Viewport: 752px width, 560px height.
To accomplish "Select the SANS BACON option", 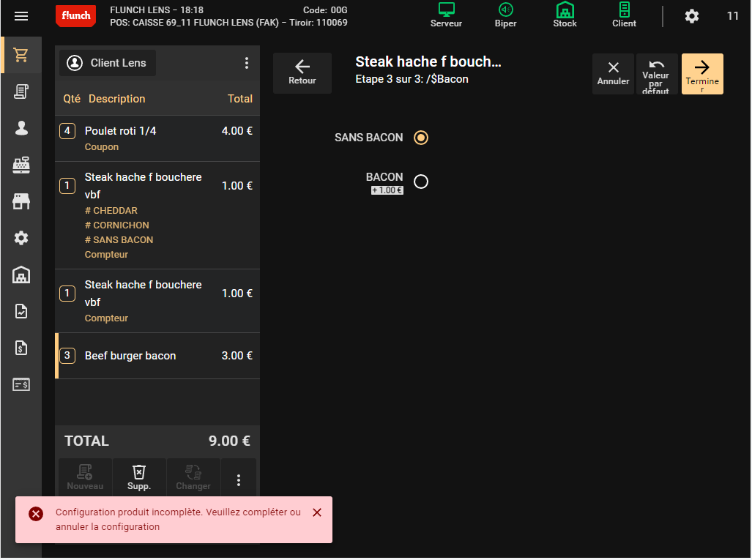I will pos(420,138).
